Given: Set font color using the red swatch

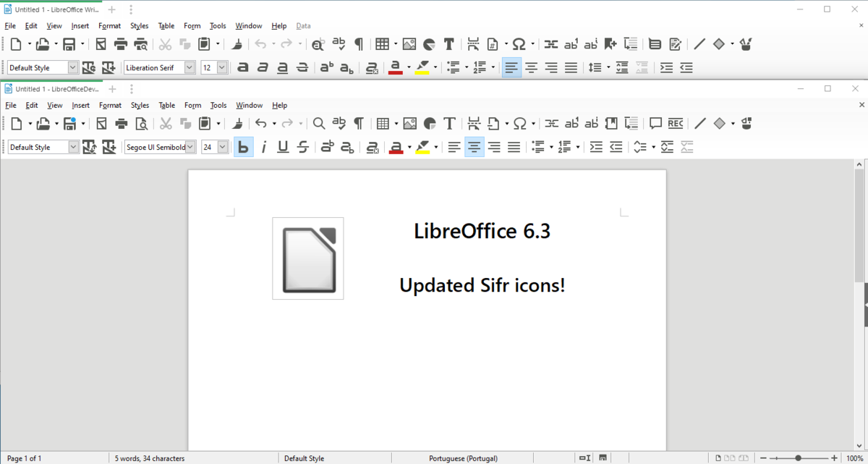Looking at the screenshot, I should coord(396,147).
